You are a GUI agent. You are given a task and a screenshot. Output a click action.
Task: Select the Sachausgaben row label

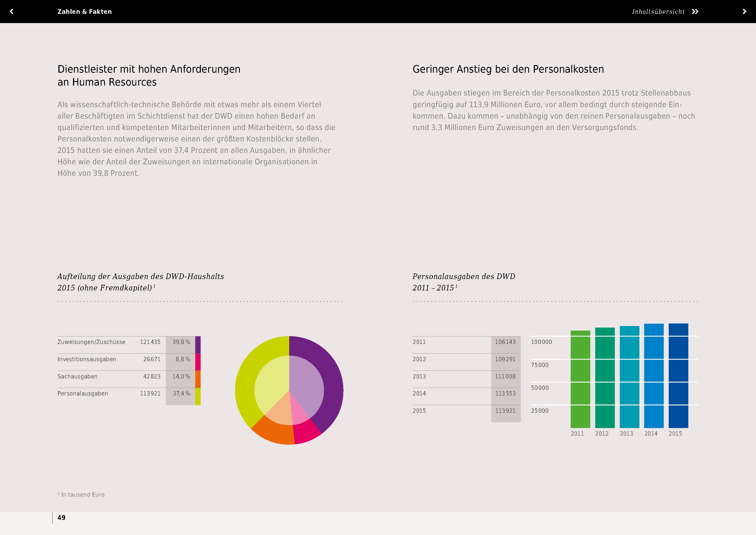77,376
